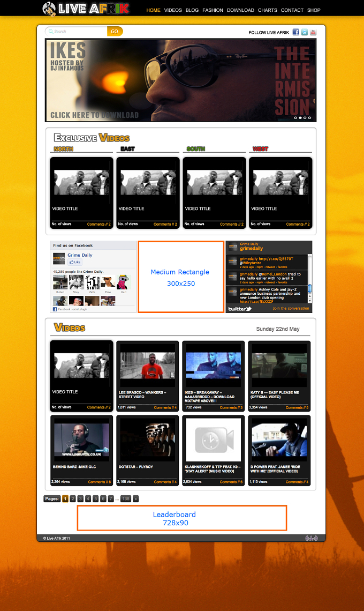Click the Join the conversation link
Screen dimensions: 364x611
[291, 308]
